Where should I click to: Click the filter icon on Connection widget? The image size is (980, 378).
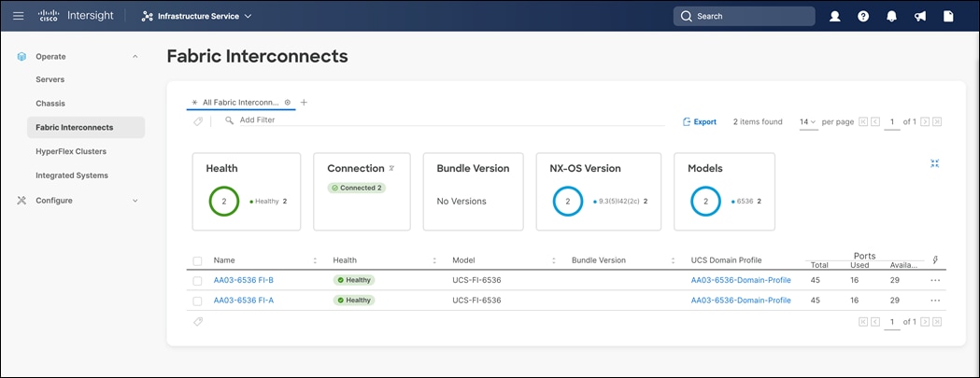coord(391,168)
